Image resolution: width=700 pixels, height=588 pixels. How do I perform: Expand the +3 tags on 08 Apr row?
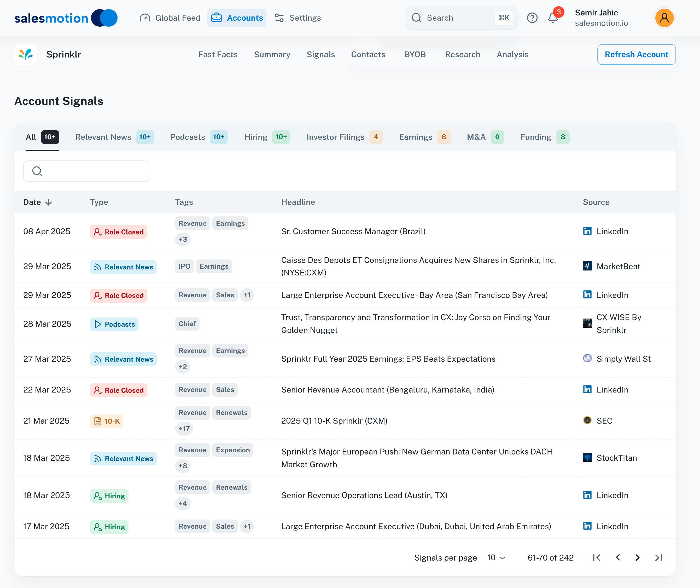[x=183, y=239]
